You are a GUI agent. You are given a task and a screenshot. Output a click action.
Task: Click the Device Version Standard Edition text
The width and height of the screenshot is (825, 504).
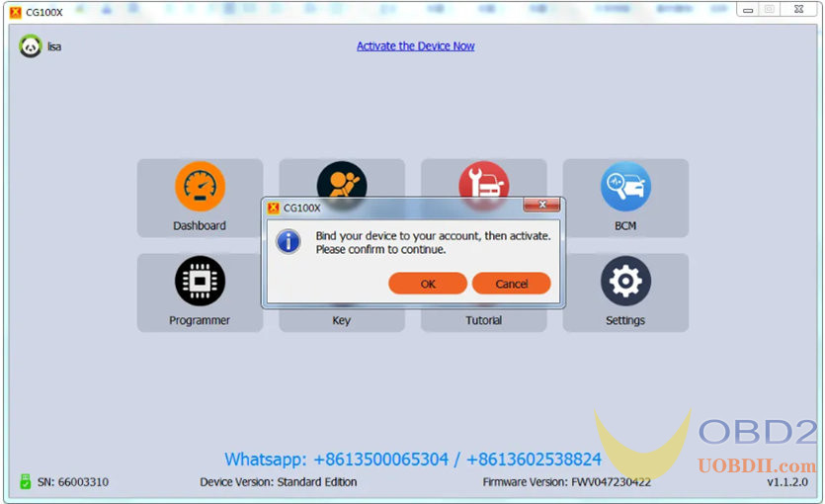pos(278,482)
